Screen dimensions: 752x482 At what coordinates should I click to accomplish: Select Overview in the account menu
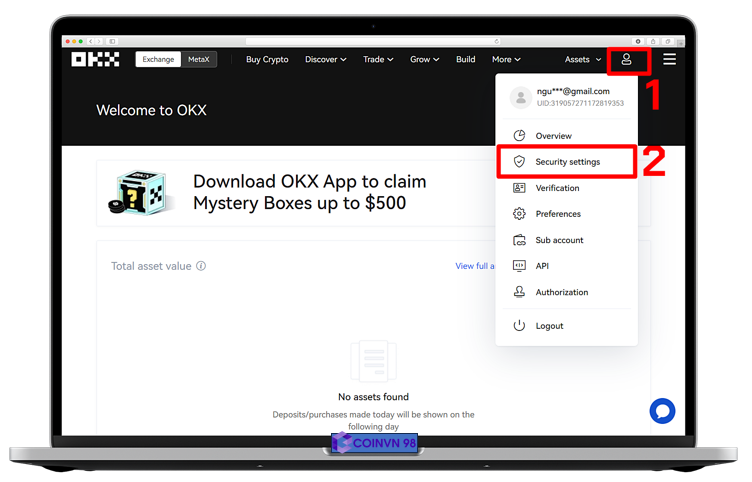[553, 136]
